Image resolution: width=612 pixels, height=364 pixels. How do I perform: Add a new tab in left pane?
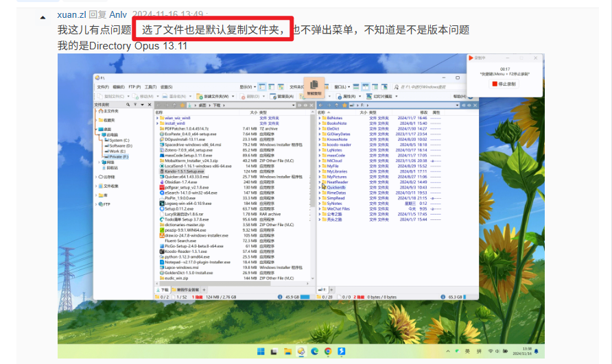[x=204, y=290]
